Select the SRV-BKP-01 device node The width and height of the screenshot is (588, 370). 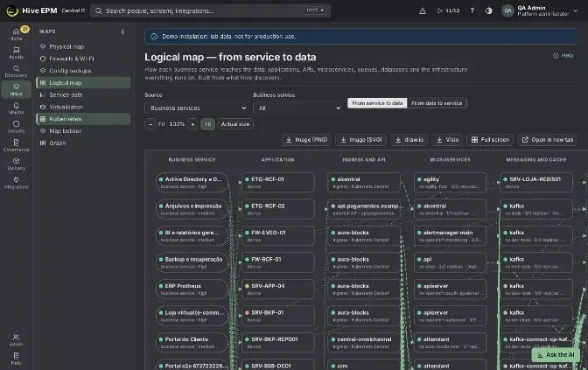[278, 316]
